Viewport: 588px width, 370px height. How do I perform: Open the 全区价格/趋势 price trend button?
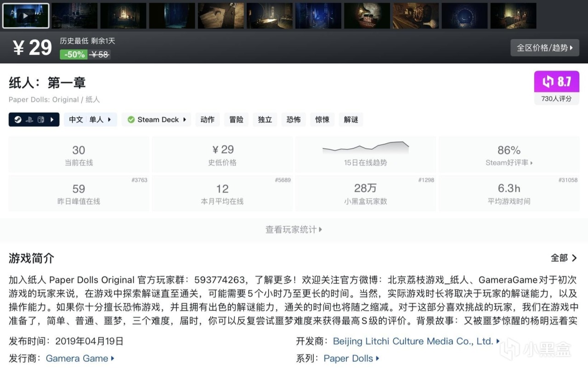point(545,48)
